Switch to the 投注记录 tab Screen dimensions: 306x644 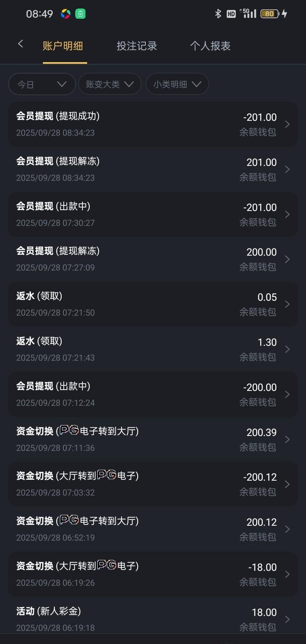coord(137,46)
